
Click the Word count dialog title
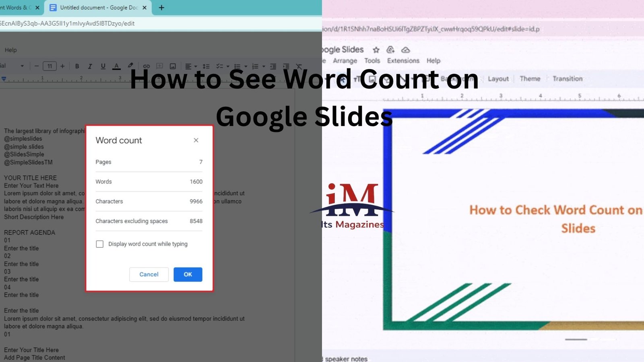point(119,140)
